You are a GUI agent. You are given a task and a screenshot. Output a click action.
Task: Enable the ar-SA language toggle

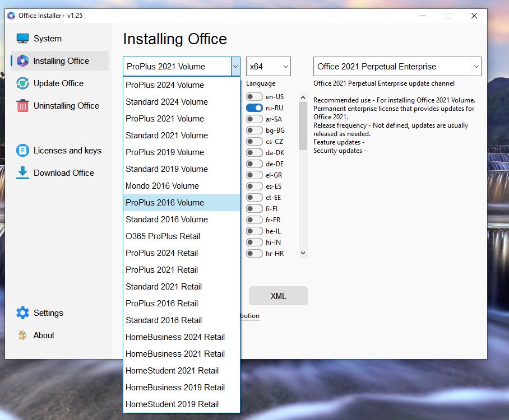tap(254, 119)
